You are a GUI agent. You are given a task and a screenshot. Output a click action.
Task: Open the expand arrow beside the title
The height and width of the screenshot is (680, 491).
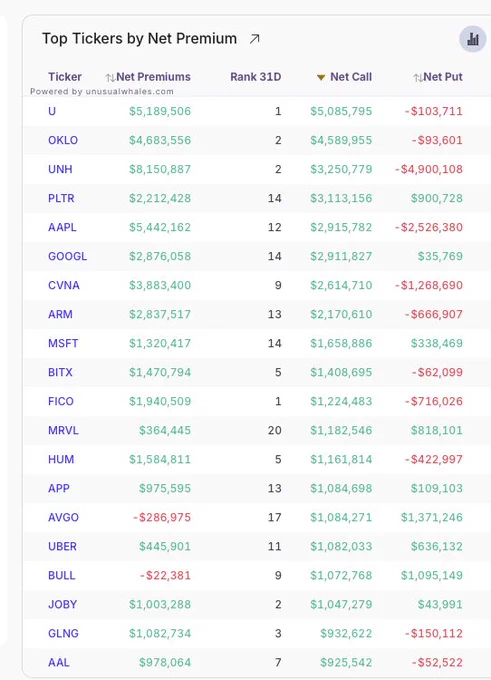pyautogui.click(x=255, y=39)
